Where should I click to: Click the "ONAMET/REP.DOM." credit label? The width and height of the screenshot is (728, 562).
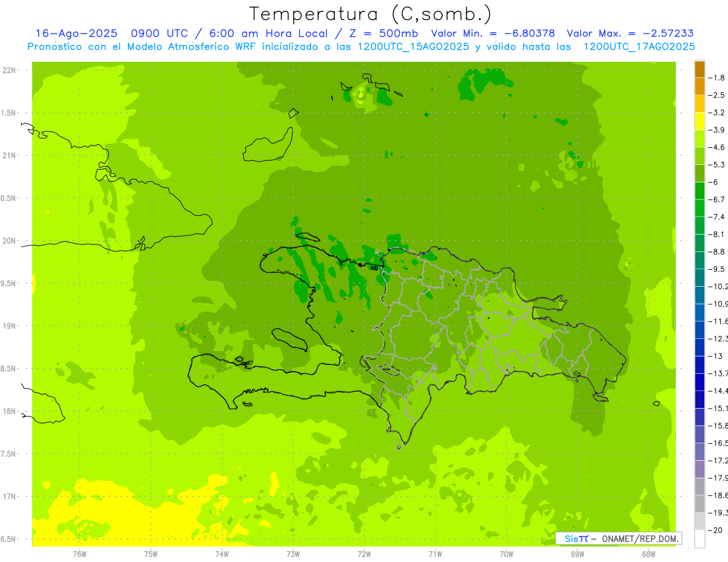(640, 538)
